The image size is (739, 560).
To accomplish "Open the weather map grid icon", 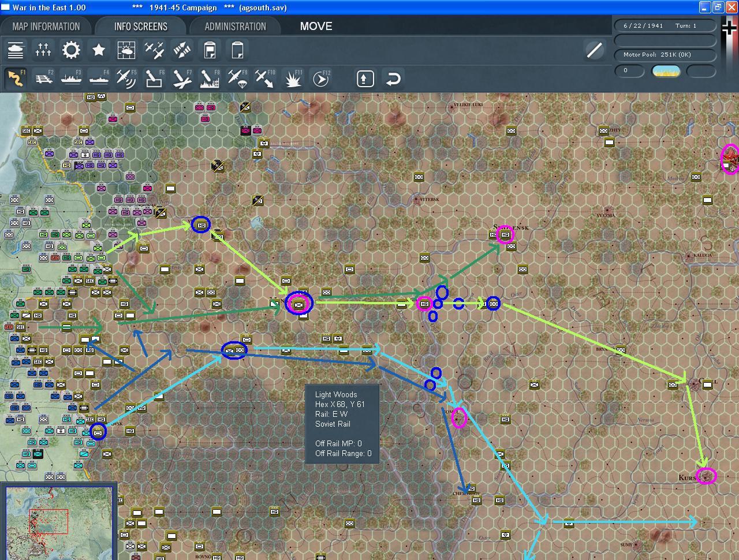I will [x=126, y=50].
